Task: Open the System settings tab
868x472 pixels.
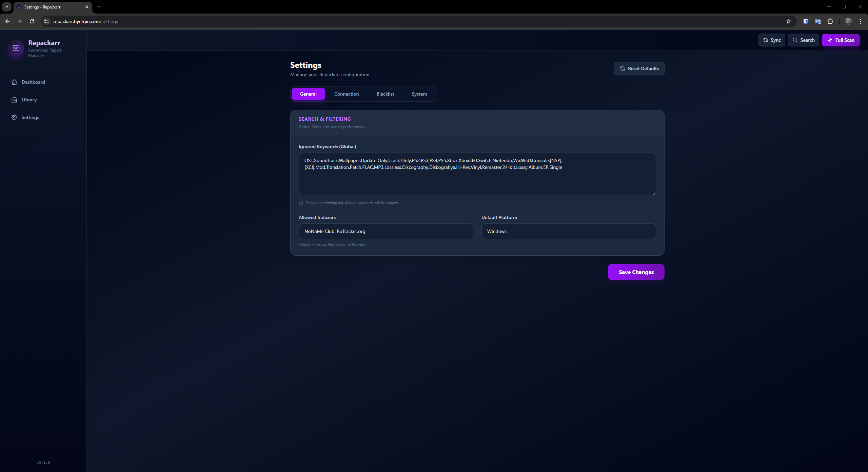Action: click(x=419, y=94)
